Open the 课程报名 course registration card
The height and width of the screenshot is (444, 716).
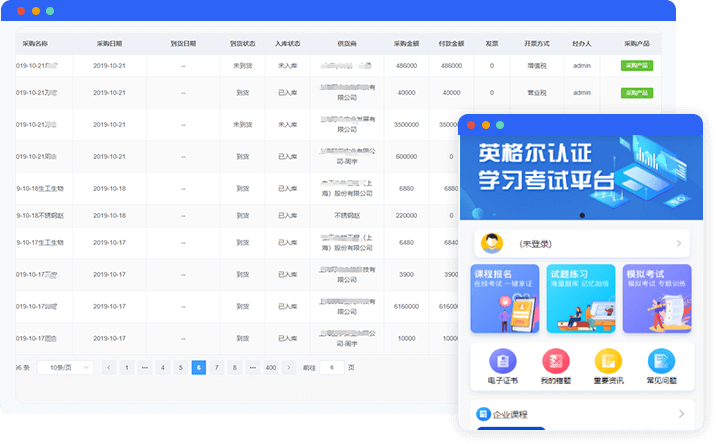pyautogui.click(x=505, y=298)
